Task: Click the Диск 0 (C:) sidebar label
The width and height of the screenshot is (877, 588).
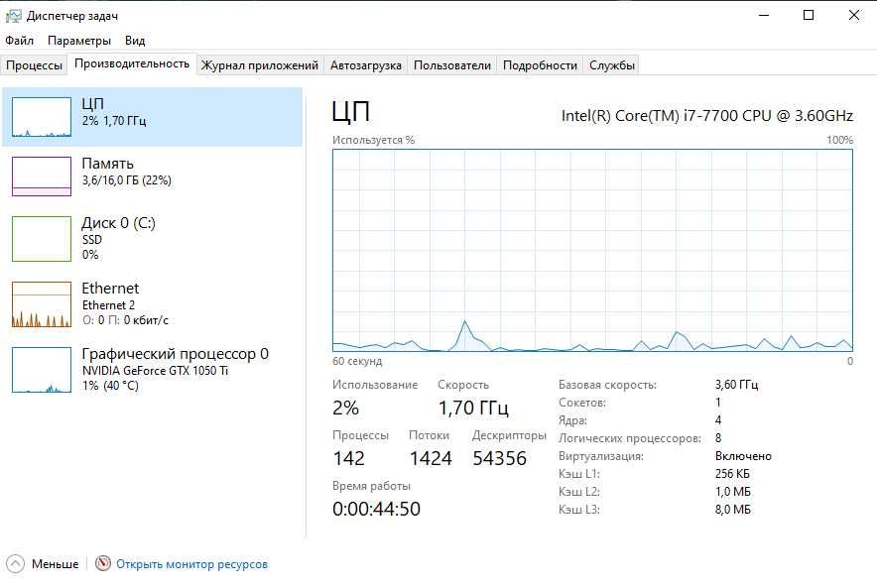Action: (119, 223)
